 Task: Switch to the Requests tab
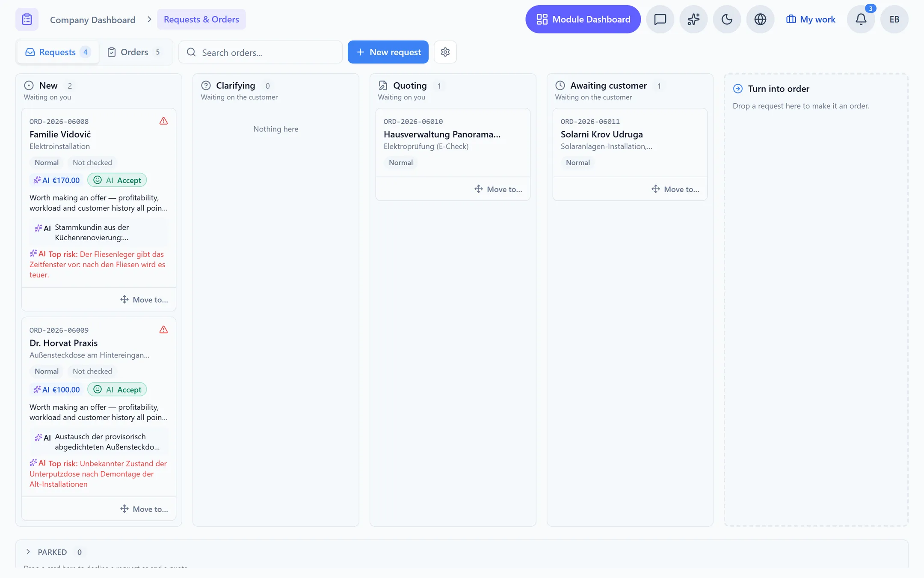coord(58,52)
